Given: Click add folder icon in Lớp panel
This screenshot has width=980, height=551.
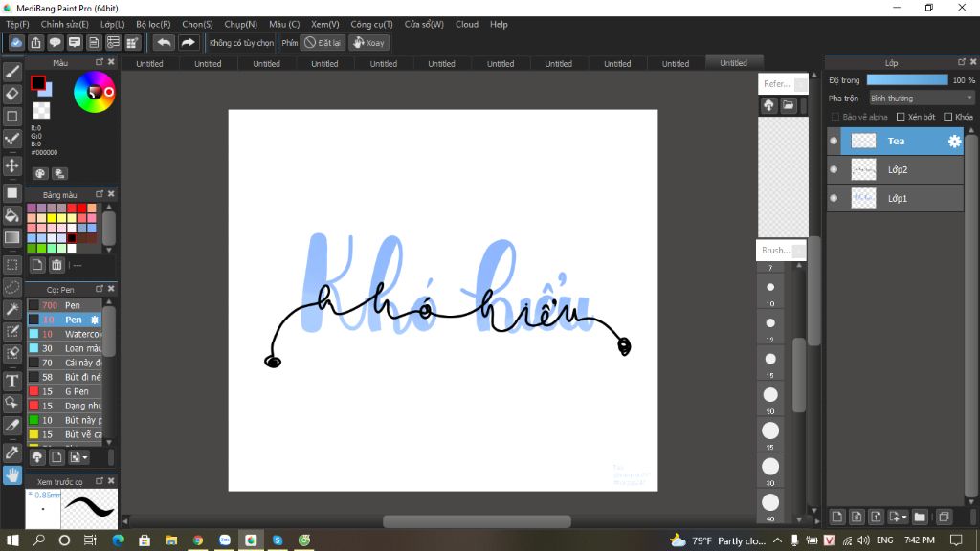Looking at the screenshot, I should tap(920, 517).
